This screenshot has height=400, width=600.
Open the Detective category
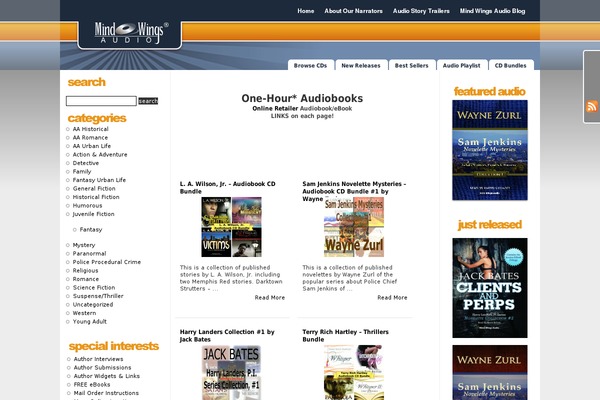(x=86, y=163)
